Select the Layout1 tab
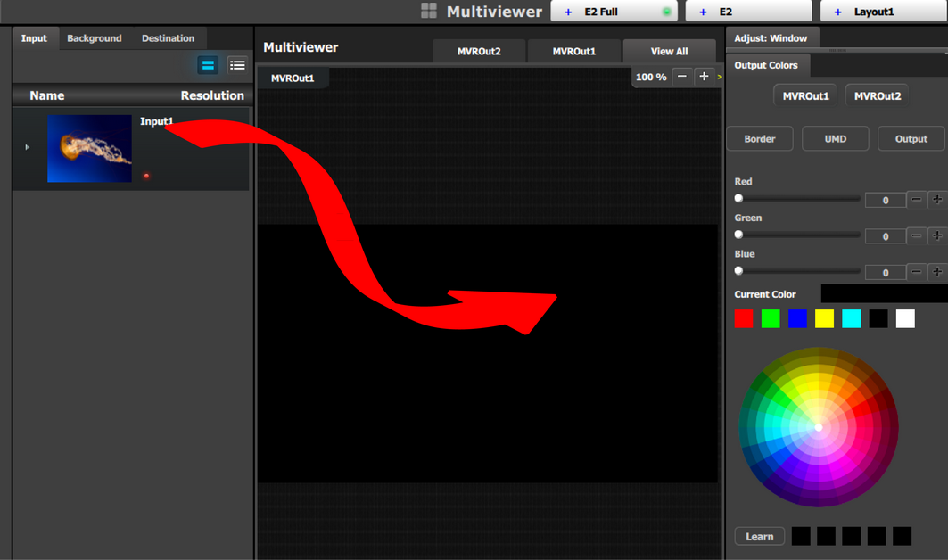Screen dimensions: 948x560 (884, 12)
